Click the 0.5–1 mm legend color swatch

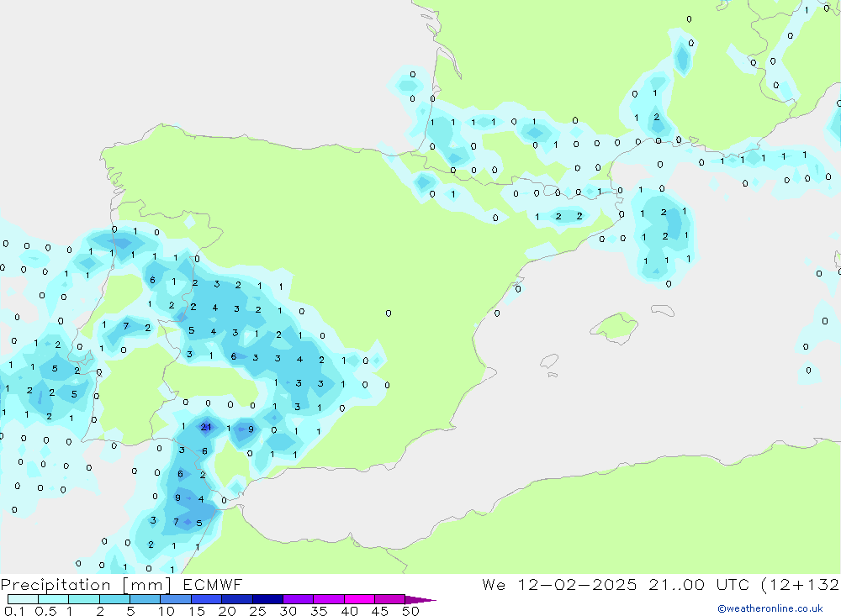tap(54, 599)
